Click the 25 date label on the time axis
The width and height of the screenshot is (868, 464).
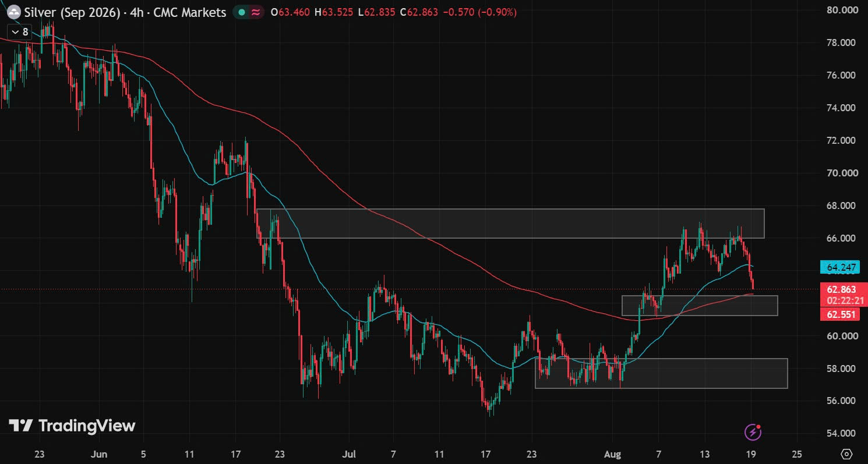pos(798,454)
